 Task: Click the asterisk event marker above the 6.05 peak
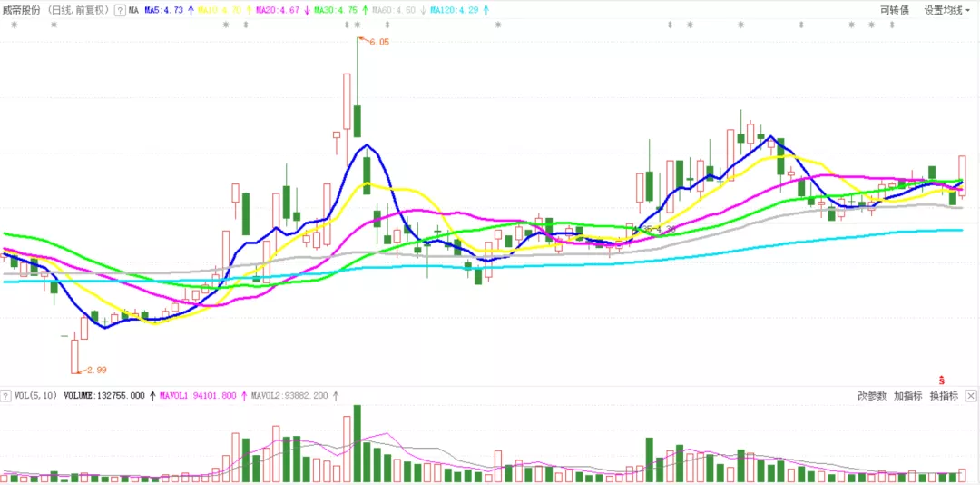357,25
